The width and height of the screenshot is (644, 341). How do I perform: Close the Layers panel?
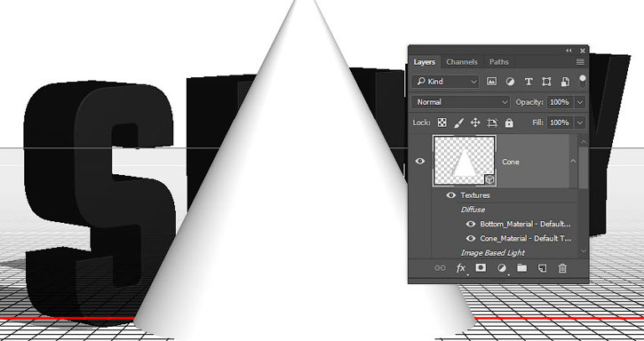[x=583, y=51]
